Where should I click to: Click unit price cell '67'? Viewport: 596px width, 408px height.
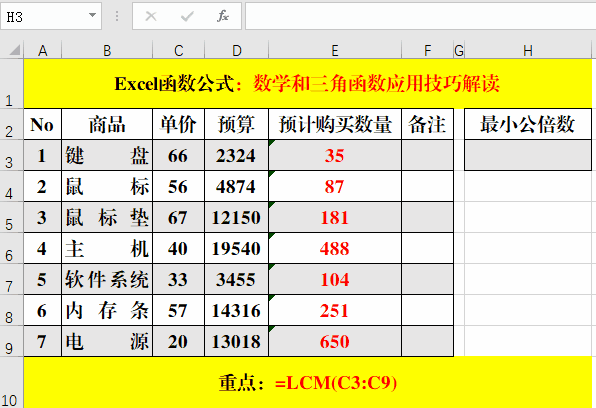pos(179,217)
